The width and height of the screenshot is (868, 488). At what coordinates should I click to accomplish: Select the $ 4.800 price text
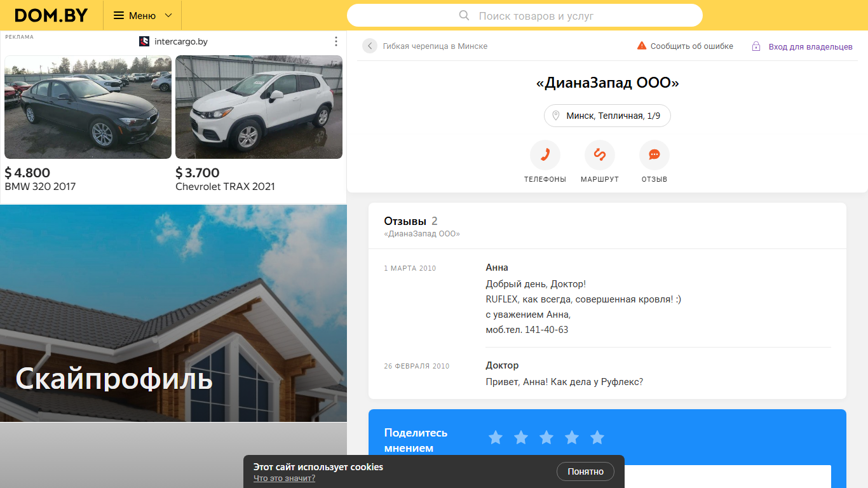pyautogui.click(x=27, y=173)
